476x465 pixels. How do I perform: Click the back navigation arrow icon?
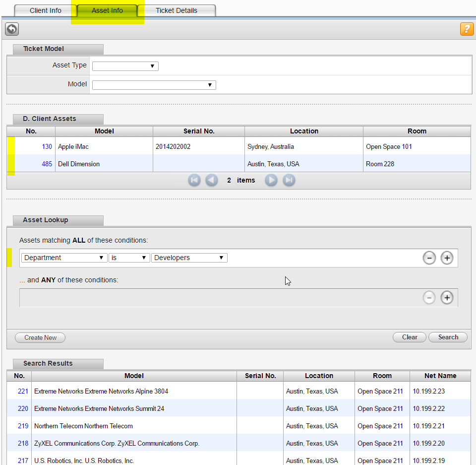pyautogui.click(x=11, y=29)
